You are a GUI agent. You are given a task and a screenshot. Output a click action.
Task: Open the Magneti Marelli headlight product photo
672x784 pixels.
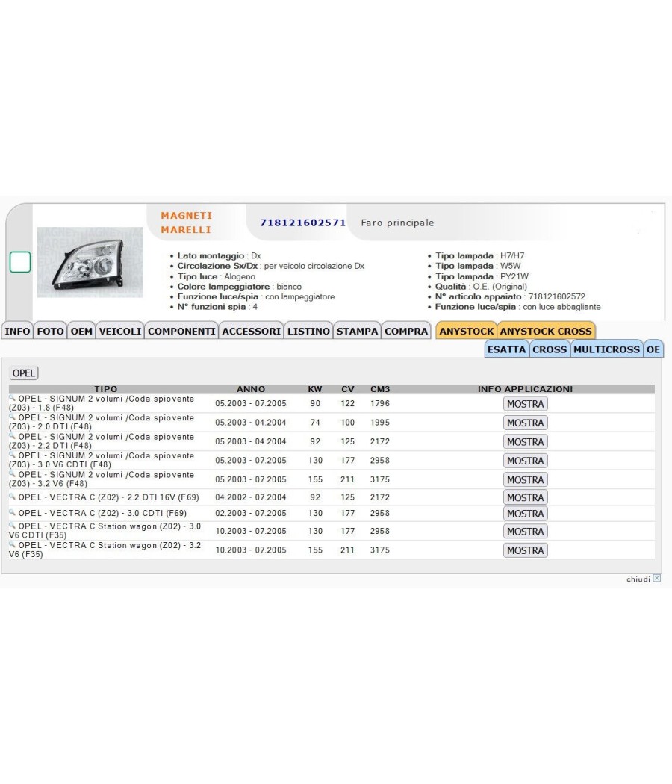point(90,262)
